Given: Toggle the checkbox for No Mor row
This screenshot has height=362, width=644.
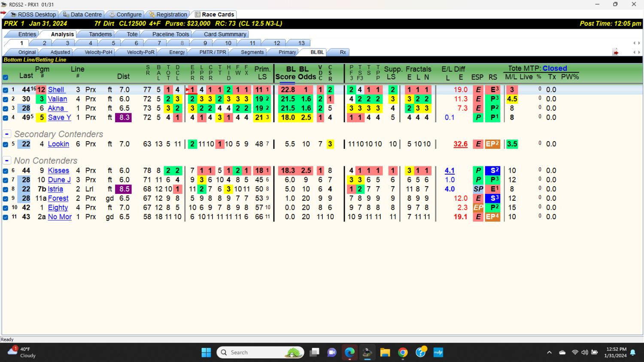Looking at the screenshot, I should click(6, 217).
